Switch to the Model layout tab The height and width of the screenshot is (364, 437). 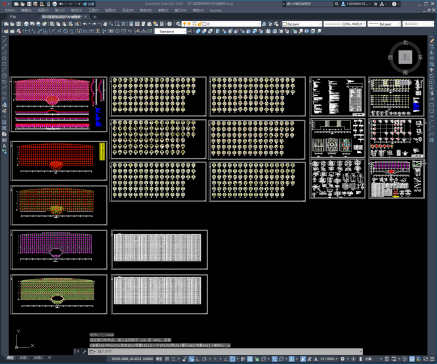point(11,358)
